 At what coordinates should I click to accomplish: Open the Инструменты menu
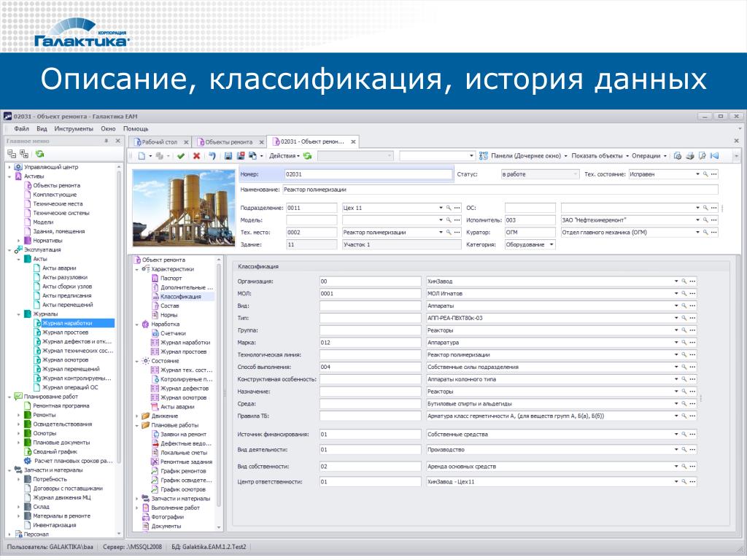point(74,129)
